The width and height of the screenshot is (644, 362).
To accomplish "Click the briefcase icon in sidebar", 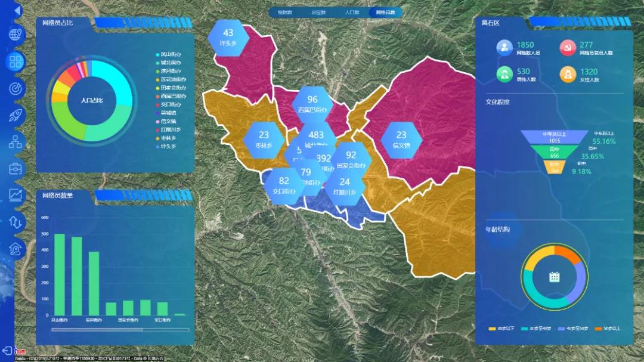I will point(16,169).
